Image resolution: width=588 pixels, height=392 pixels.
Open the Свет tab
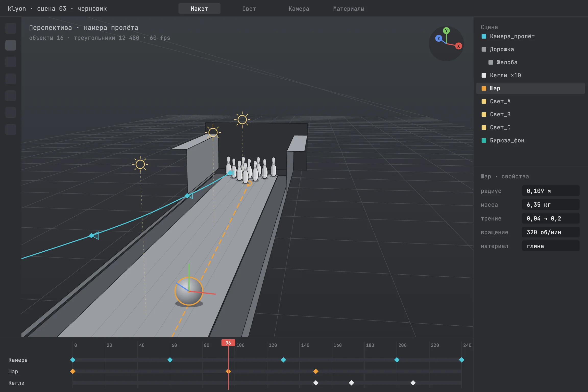249,9
